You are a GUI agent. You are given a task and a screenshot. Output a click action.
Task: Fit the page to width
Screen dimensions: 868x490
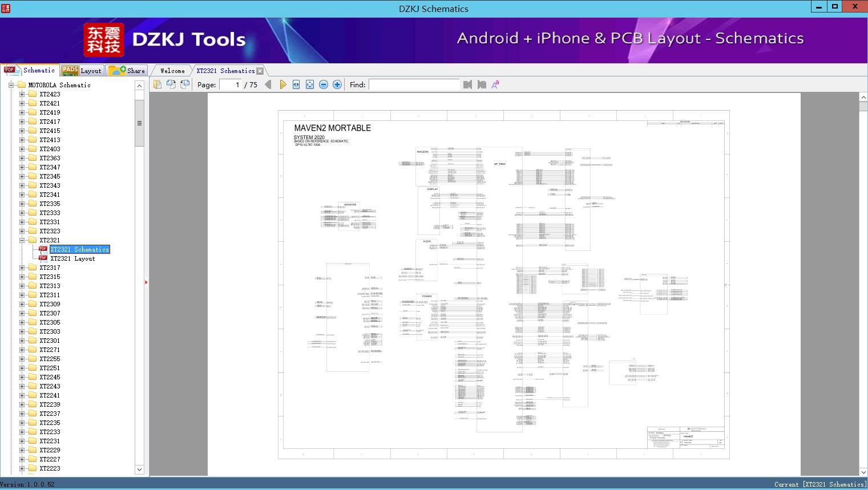[296, 84]
